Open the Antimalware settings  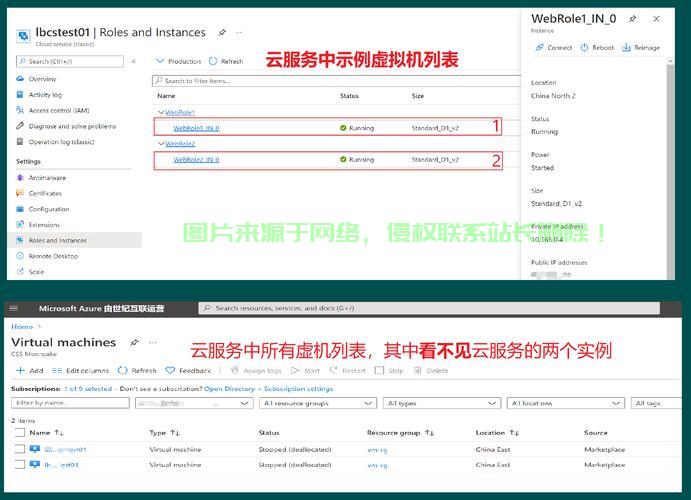47,178
